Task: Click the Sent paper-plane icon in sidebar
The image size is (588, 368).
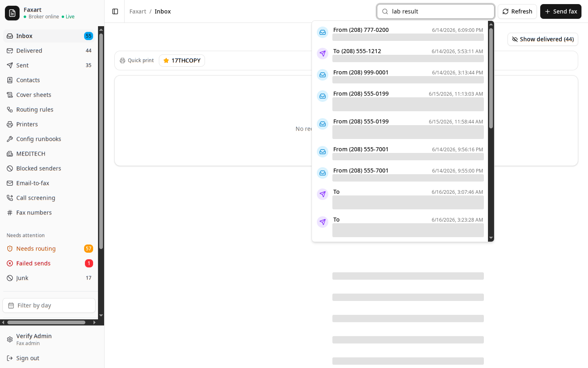Action: [x=10, y=65]
